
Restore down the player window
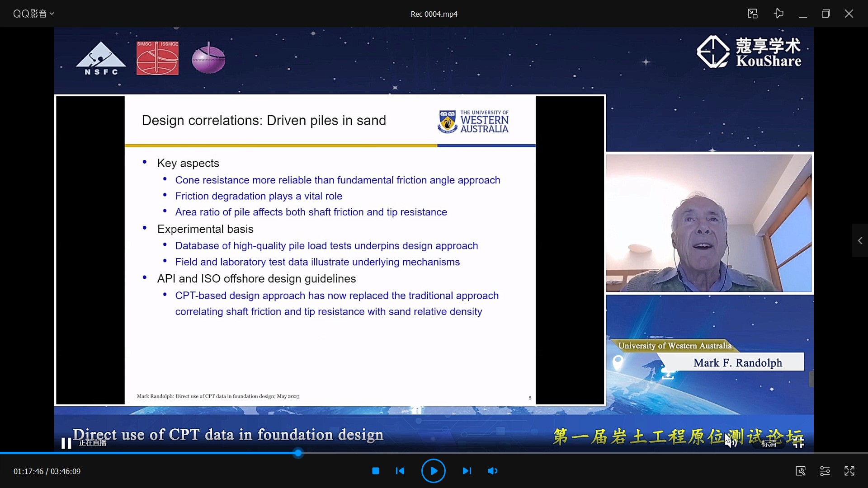tap(826, 14)
